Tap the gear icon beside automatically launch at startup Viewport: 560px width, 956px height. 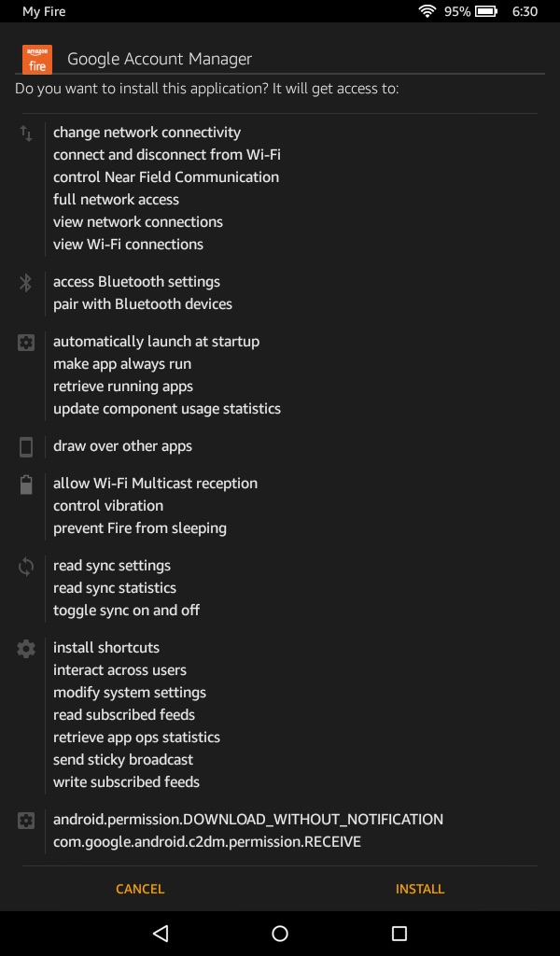(x=25, y=342)
